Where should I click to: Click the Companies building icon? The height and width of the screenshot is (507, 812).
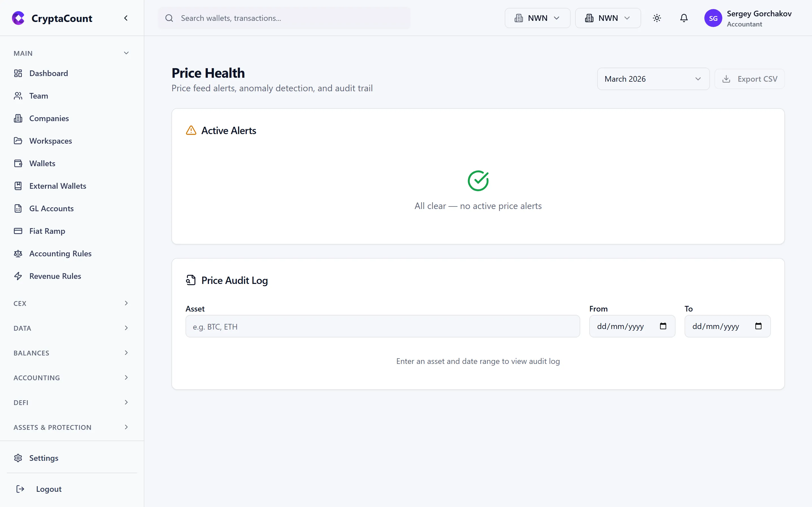pyautogui.click(x=18, y=118)
